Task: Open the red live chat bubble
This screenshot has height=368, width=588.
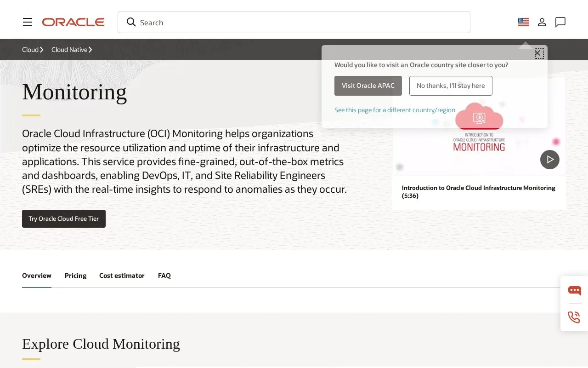Action: [574, 290]
